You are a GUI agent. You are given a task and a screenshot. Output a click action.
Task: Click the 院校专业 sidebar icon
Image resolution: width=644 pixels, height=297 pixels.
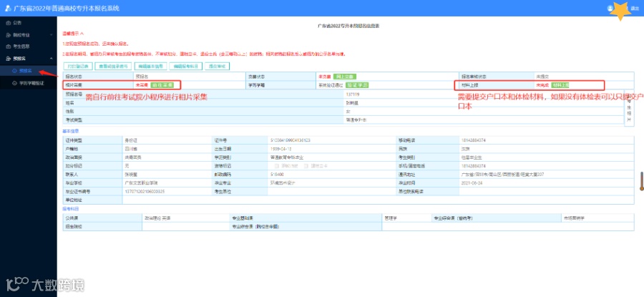9,35
